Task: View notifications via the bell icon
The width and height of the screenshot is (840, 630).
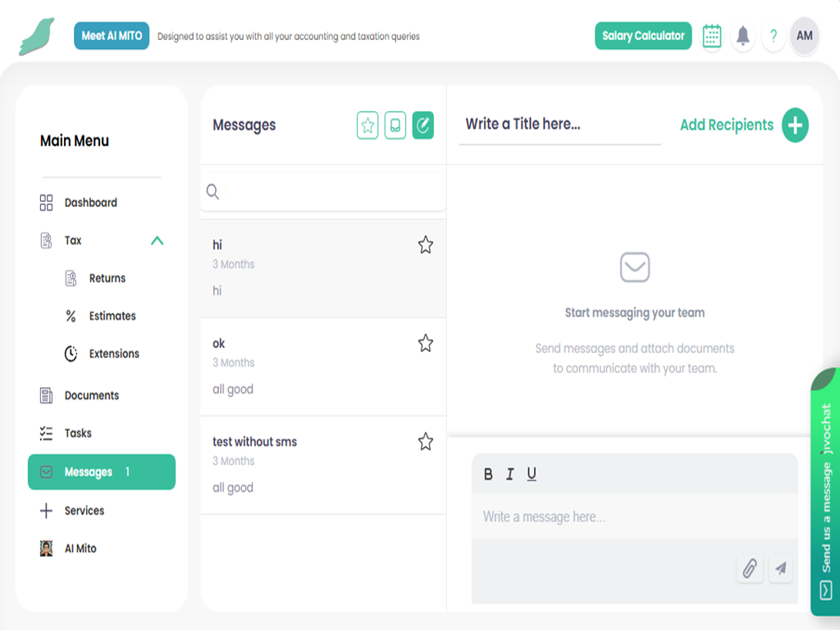Action: click(743, 36)
